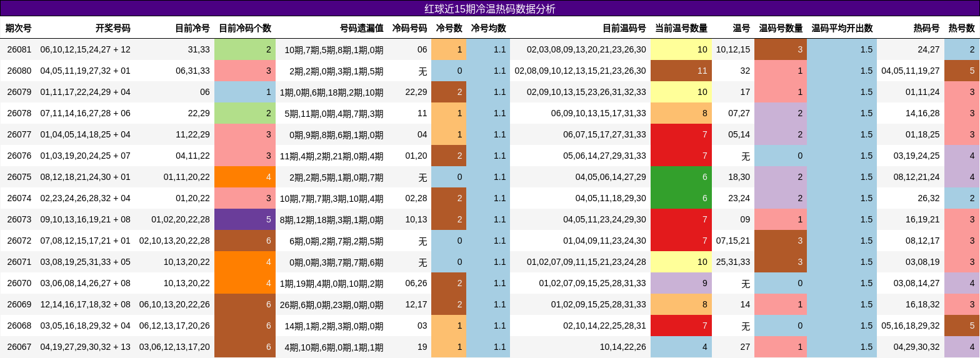Viewport: 980px width, 358px height.
Task: Click hot numbers 05,16,18,29,32
Action: [911, 326]
